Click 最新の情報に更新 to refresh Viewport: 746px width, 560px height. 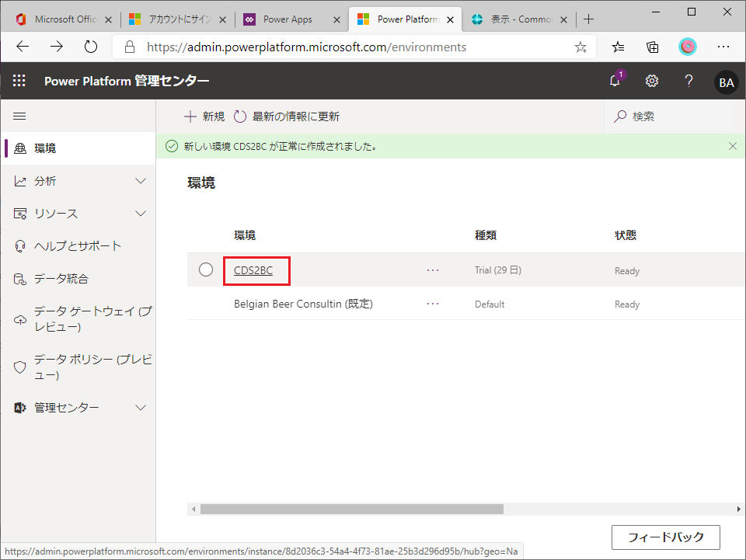pos(287,117)
